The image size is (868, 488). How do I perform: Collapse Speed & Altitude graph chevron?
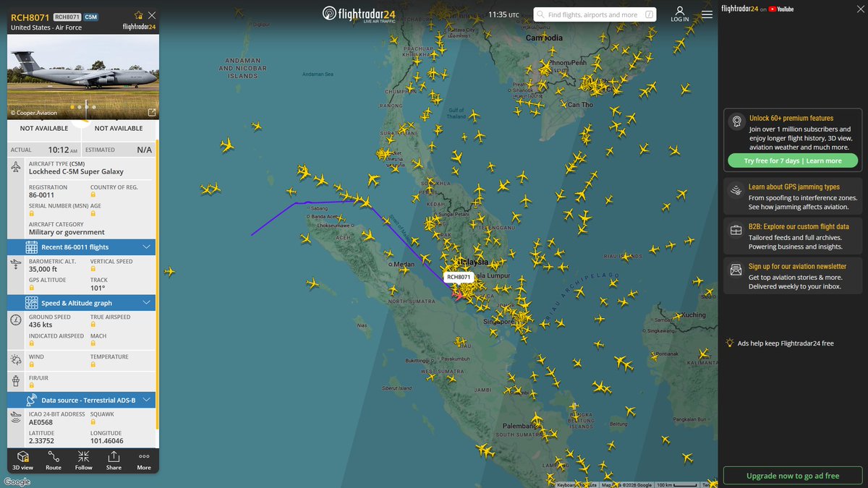(x=146, y=303)
